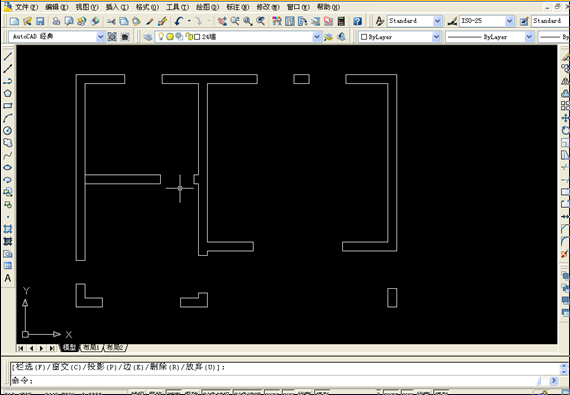Open Workspace Settings gear icon

tap(112, 37)
